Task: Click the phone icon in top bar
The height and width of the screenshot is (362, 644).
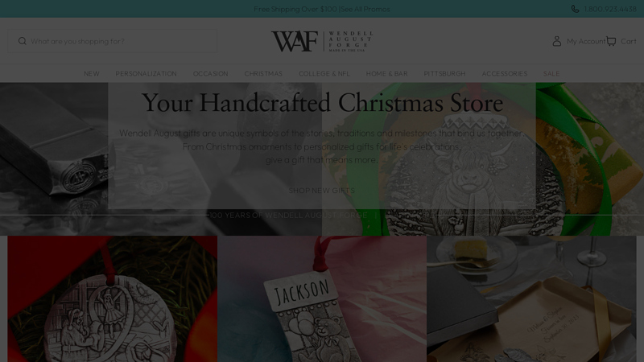Action: pos(575,9)
